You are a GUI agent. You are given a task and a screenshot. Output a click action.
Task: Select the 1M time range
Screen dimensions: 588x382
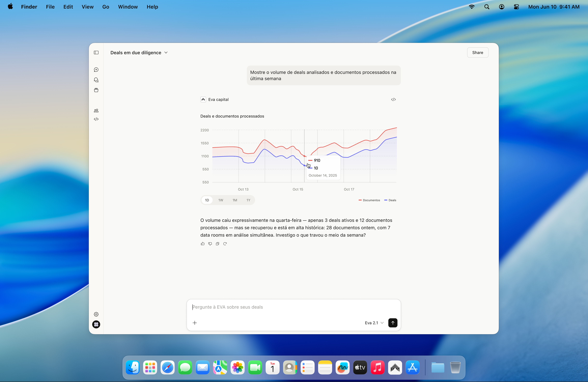click(235, 200)
